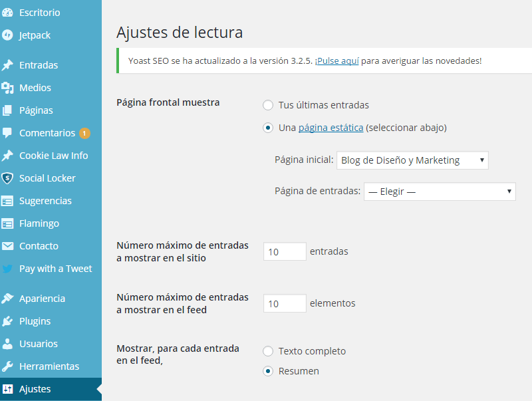
Task: Click the Apariencia paintbrush icon
Action: [7, 299]
